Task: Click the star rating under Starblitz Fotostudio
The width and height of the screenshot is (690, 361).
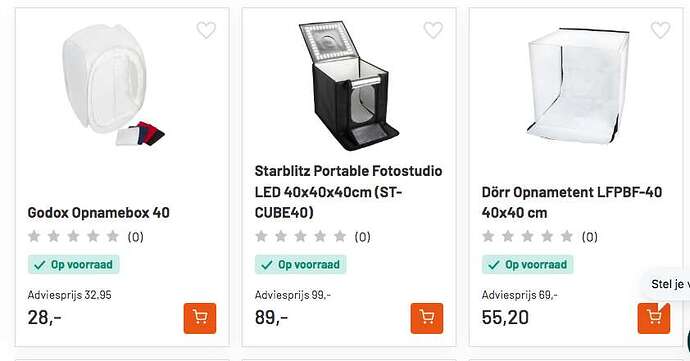Action: (301, 236)
